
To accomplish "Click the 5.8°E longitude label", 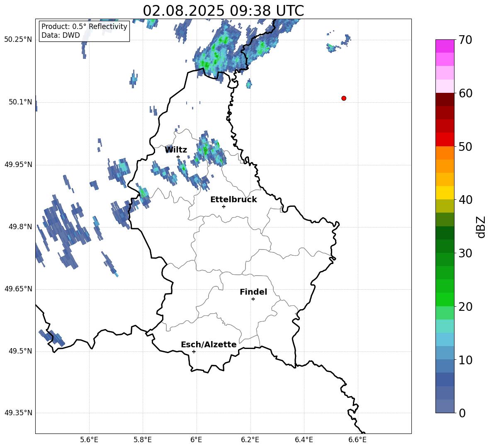I will coord(143,440).
